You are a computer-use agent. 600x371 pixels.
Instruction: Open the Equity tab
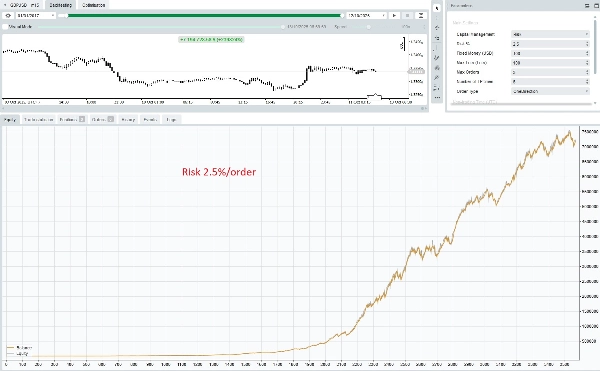pyautogui.click(x=10, y=119)
